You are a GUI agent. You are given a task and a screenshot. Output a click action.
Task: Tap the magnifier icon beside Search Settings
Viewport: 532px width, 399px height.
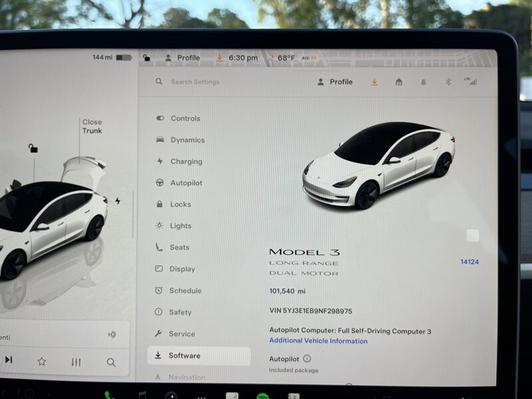click(x=159, y=81)
